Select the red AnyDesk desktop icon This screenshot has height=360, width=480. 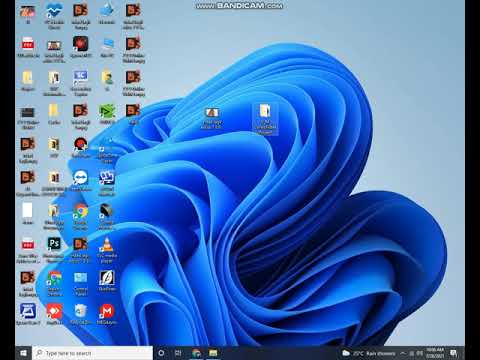click(x=54, y=311)
